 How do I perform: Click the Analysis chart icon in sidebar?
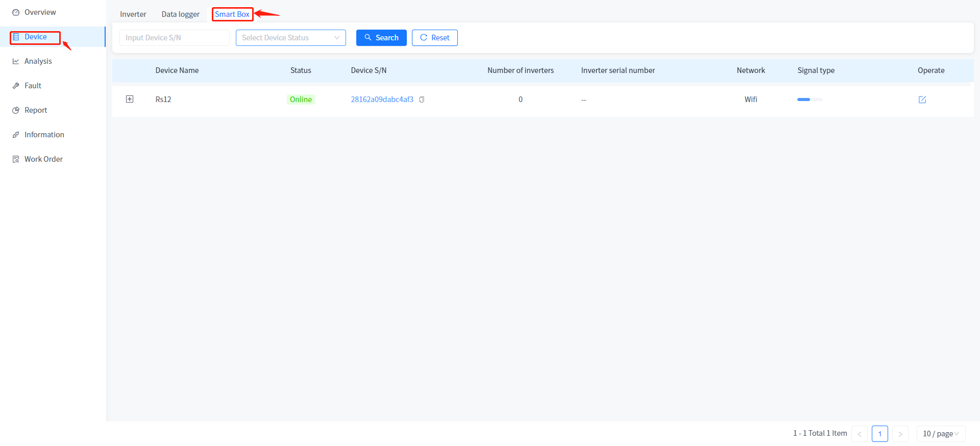(16, 61)
